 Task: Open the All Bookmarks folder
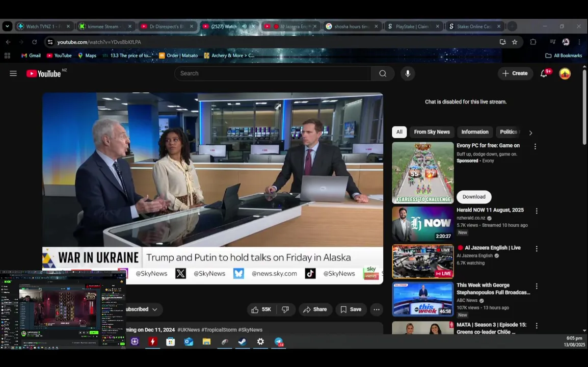click(x=564, y=56)
